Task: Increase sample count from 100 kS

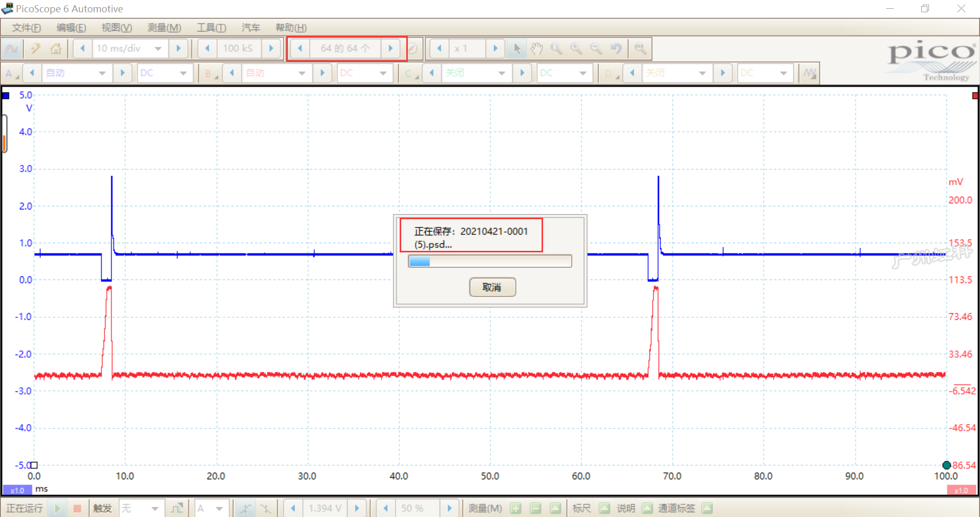Action: click(x=271, y=49)
